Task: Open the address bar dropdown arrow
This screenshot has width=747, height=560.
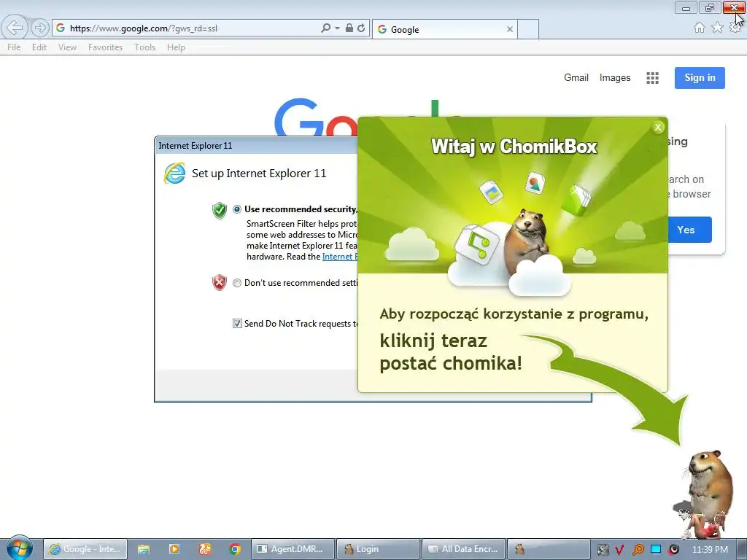Action: click(337, 28)
